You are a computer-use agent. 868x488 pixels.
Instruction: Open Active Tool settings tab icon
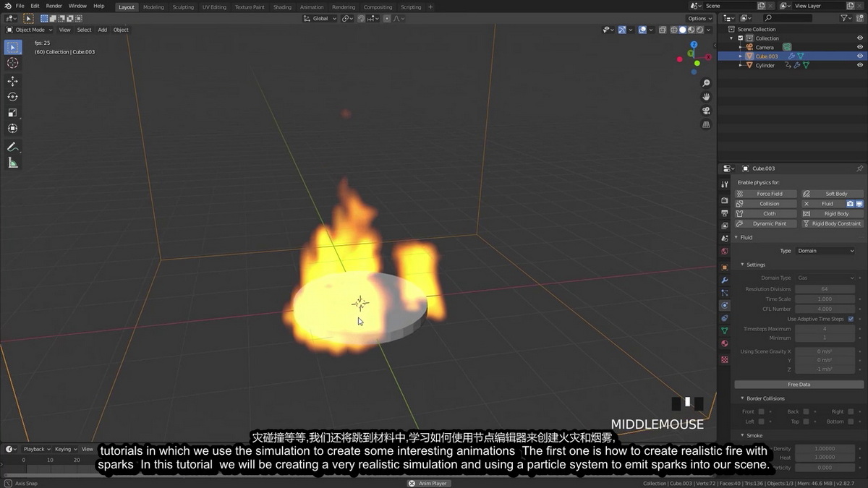[724, 184]
